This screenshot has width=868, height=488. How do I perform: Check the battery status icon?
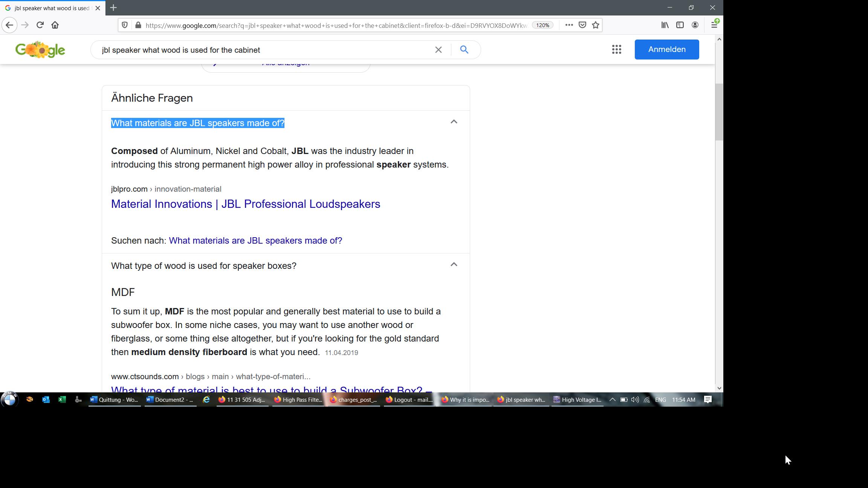pos(624,400)
